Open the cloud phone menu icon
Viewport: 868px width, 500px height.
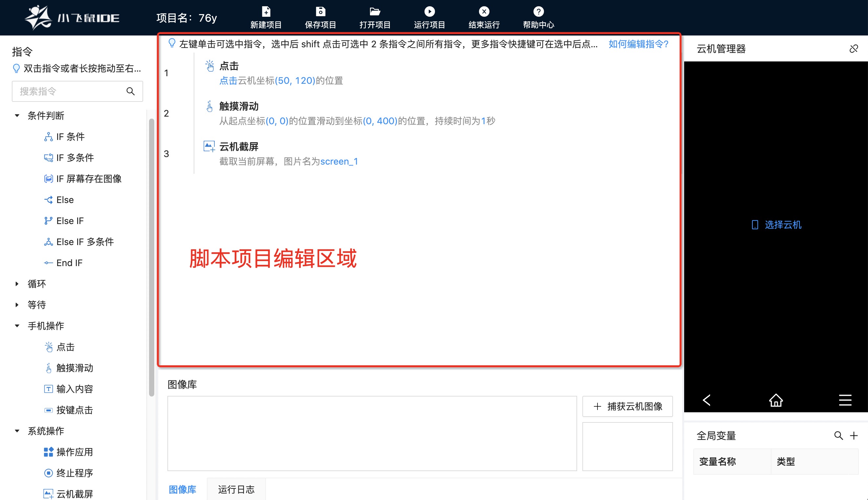[x=845, y=400]
